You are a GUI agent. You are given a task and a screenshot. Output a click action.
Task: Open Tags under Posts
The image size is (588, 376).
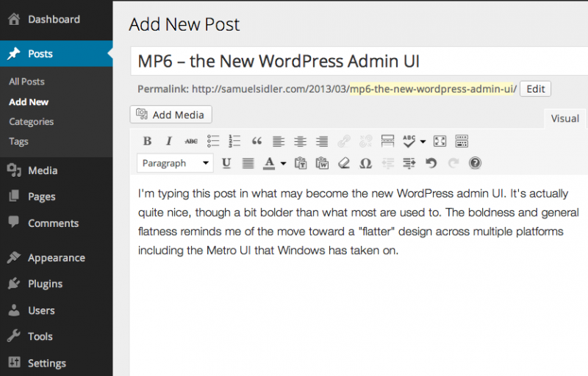pos(18,142)
